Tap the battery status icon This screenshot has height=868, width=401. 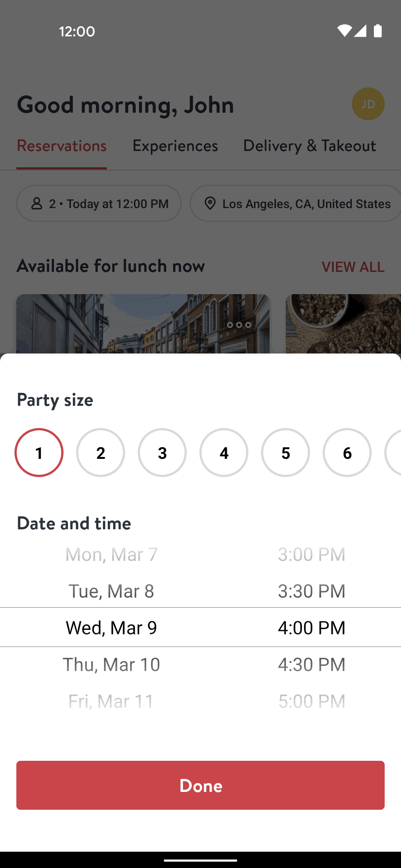coord(378,31)
